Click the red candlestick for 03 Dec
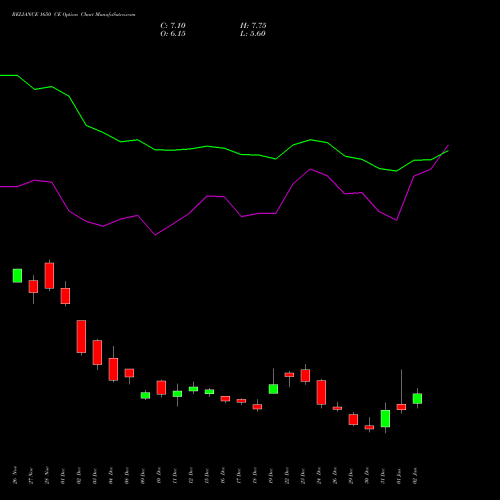 [x=97, y=352]
